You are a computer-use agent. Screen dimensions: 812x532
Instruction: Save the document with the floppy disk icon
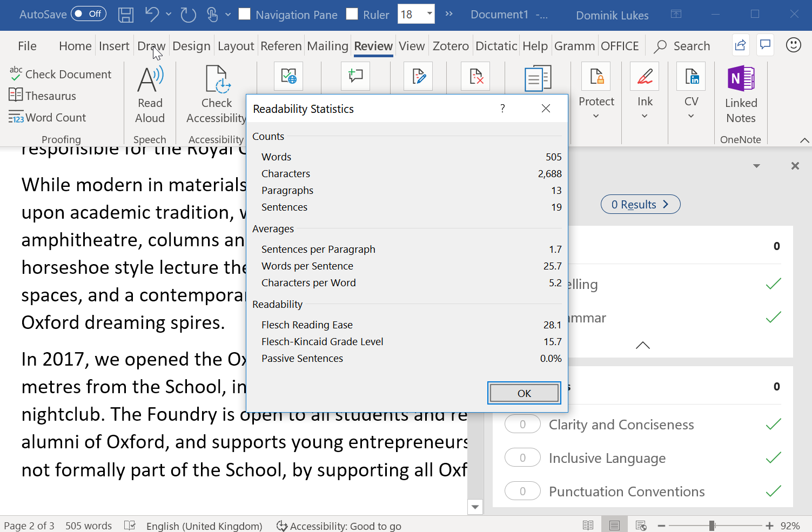click(126, 15)
